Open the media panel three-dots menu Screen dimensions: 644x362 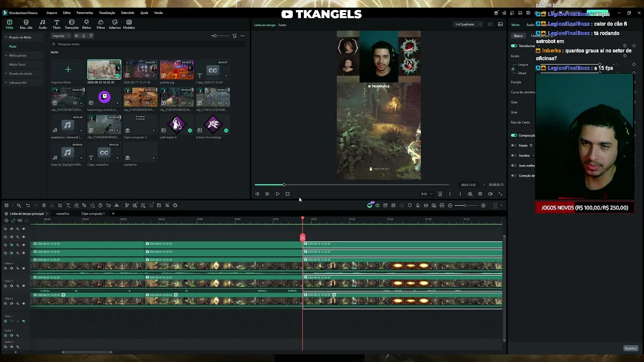point(243,36)
